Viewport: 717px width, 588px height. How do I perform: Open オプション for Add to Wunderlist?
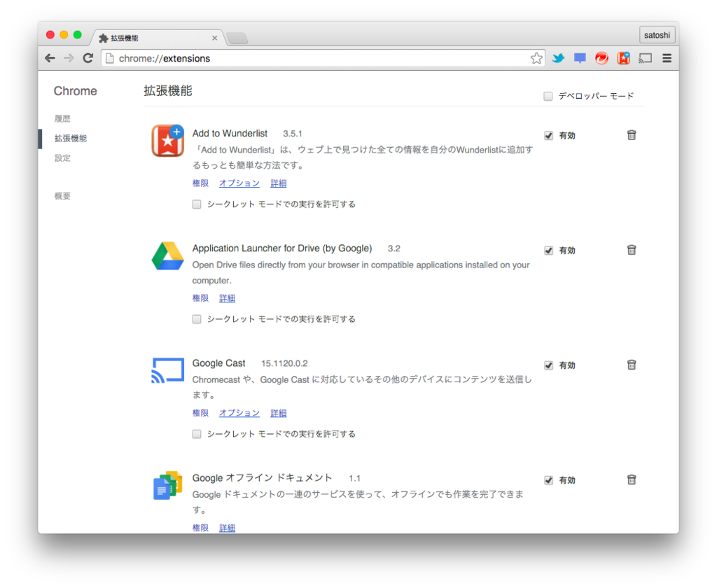click(239, 183)
